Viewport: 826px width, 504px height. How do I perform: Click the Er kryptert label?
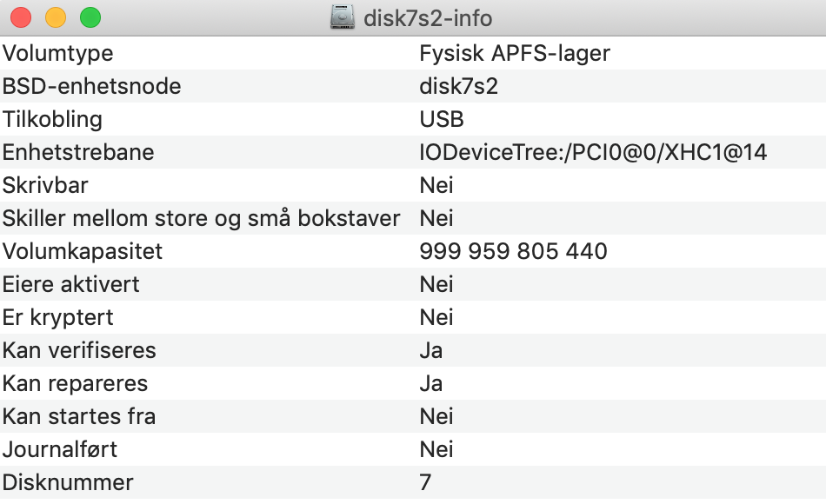click(x=57, y=317)
